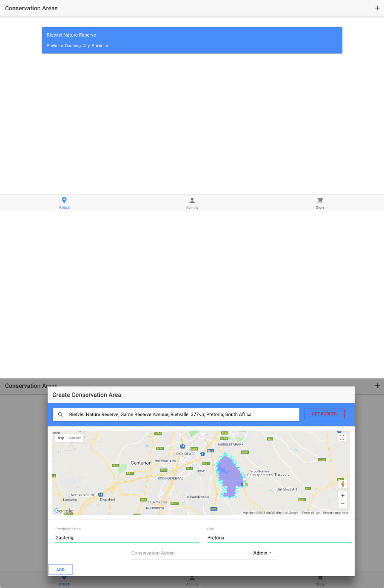This screenshot has height=588, width=384.
Task: Open the Conservation Admin dropdown
Action: pyautogui.click(x=203, y=553)
